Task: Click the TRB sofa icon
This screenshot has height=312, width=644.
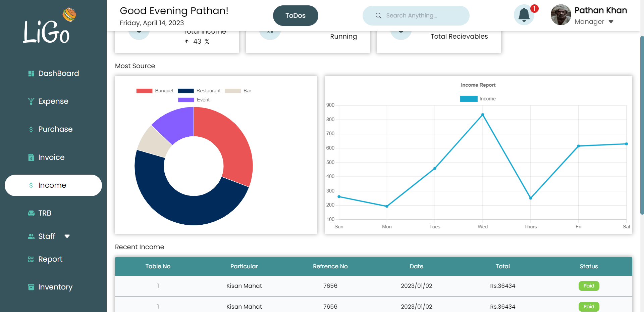Action: coord(31,213)
